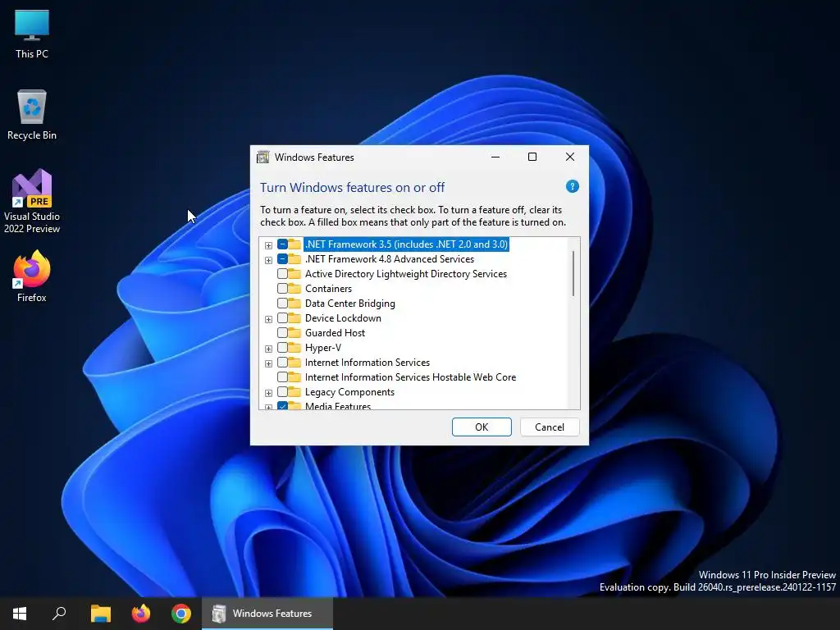Enable the Internet Information Services checkbox
Image resolution: width=840 pixels, height=630 pixels.
click(x=282, y=363)
